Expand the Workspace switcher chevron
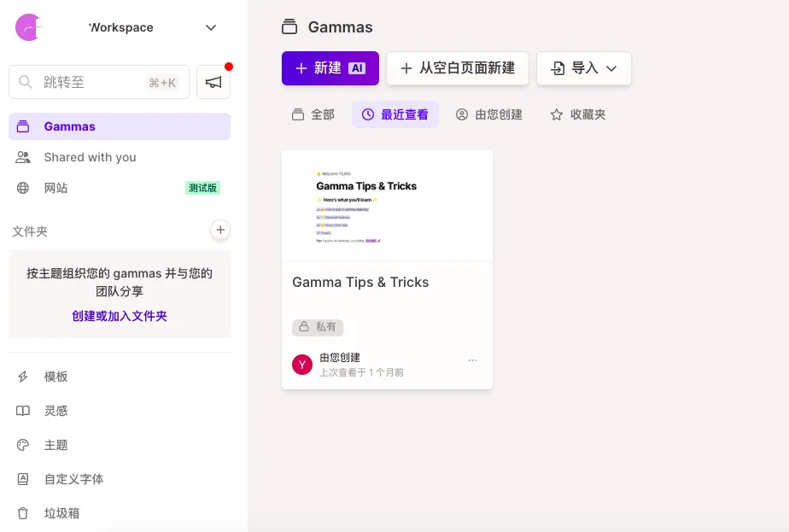The image size is (789, 532). click(211, 27)
